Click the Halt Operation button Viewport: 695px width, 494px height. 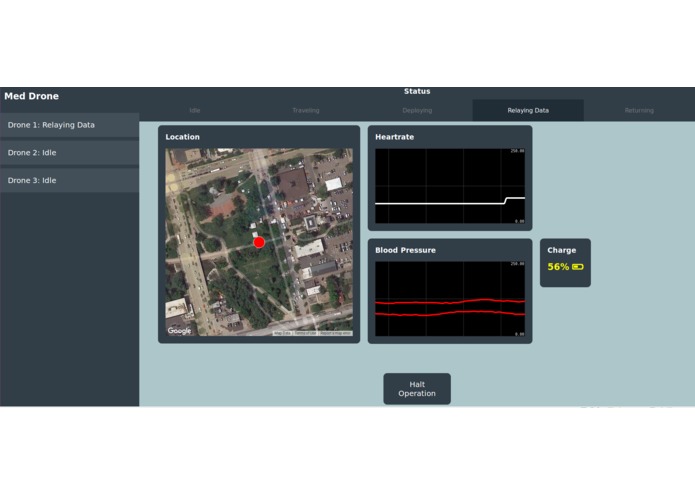417,389
